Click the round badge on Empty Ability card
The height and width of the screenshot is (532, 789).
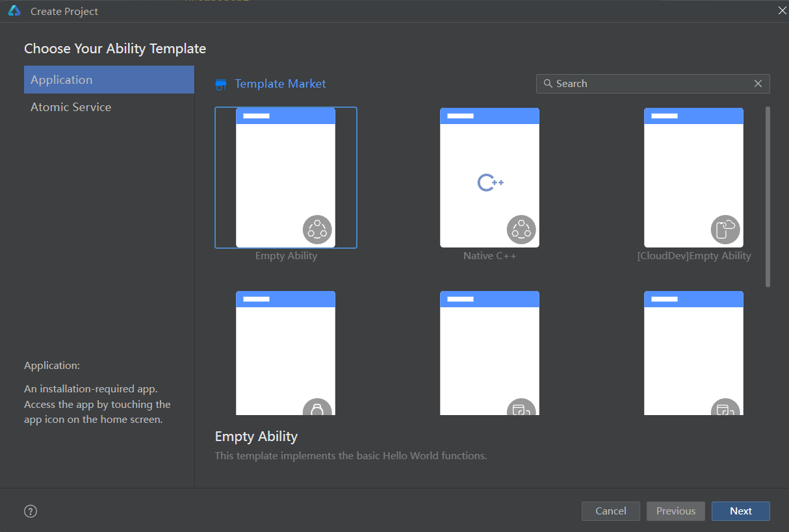point(317,230)
